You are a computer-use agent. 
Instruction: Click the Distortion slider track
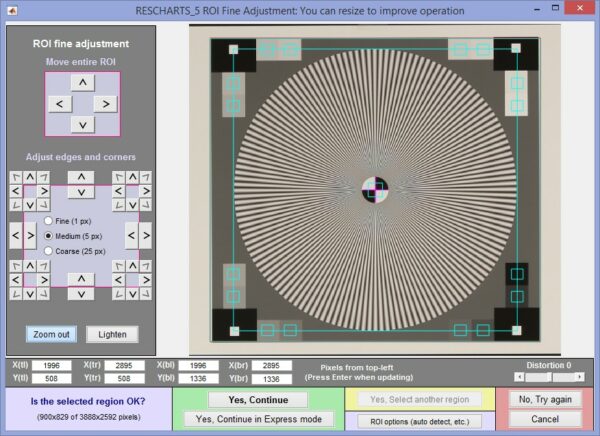tap(550, 377)
